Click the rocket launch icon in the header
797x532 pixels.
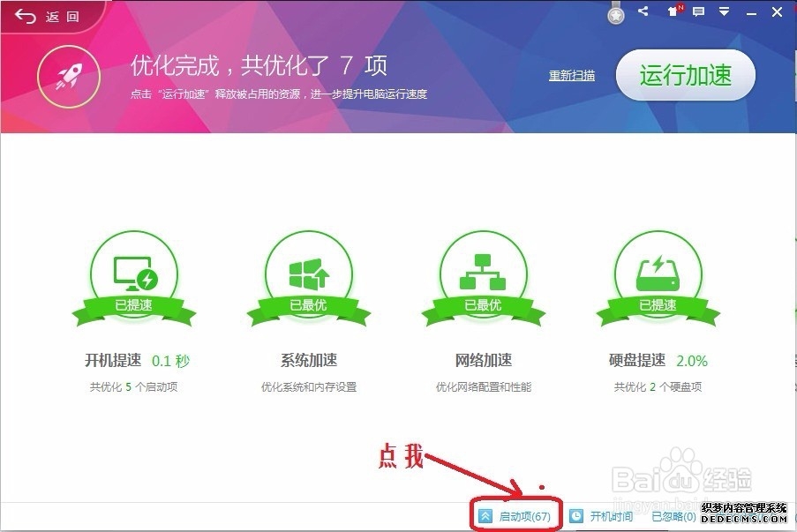point(69,76)
